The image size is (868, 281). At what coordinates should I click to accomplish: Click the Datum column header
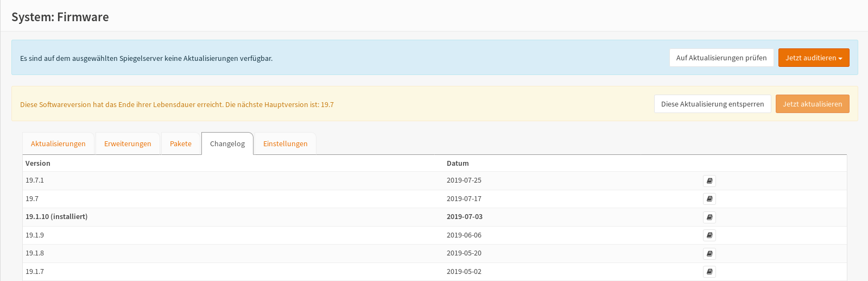[x=458, y=163]
